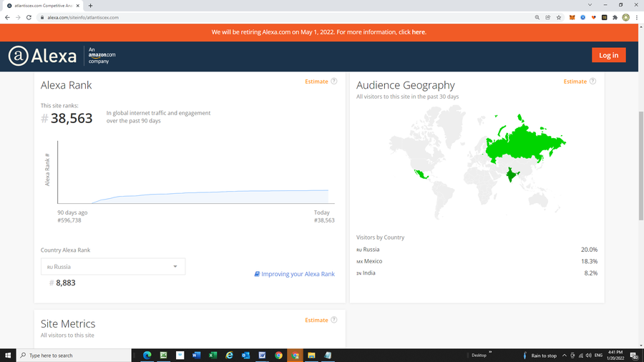Expand the Russia country rank dropdown
Image resolution: width=644 pixels, height=362 pixels.
point(113,267)
